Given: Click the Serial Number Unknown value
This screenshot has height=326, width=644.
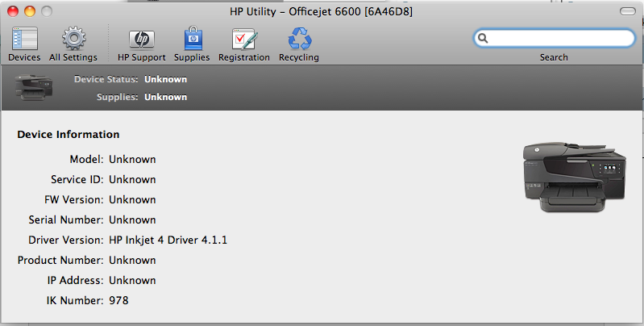Looking at the screenshot, I should click(x=132, y=220).
